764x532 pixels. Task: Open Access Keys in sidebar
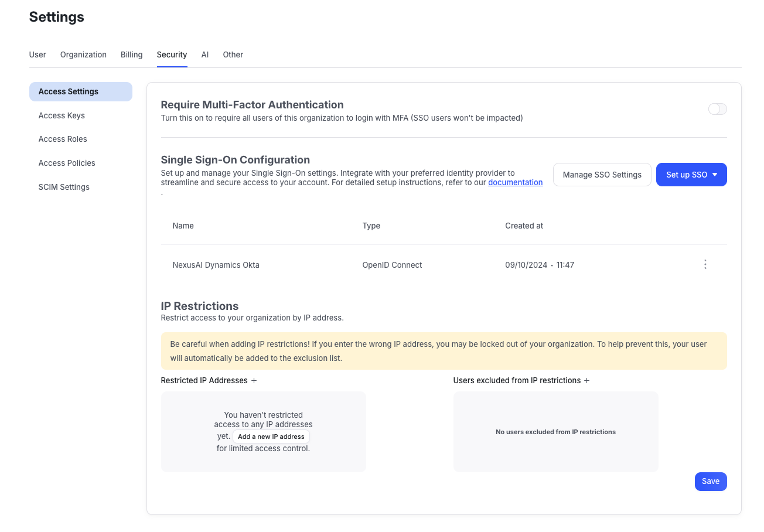[62, 115]
